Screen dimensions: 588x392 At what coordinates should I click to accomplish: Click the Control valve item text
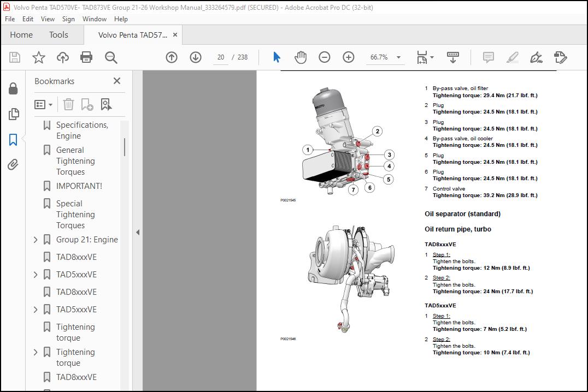[449, 189]
